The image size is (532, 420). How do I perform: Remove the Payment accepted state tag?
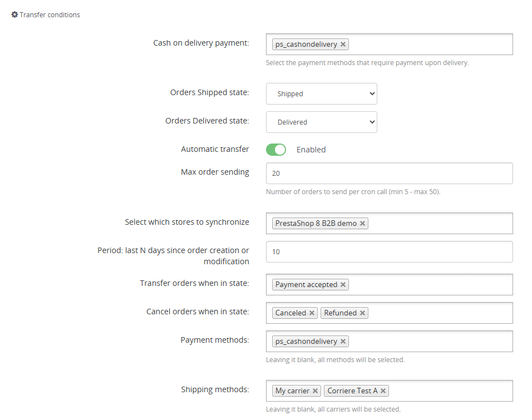click(343, 285)
